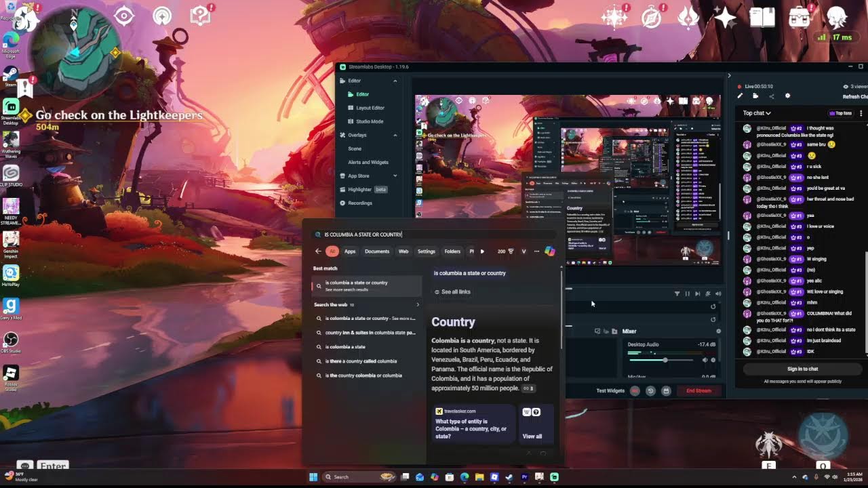Screen dimensions: 868x488
Task: Toggle pause button in Streamlabs source toolbar
Action: [x=687, y=293]
